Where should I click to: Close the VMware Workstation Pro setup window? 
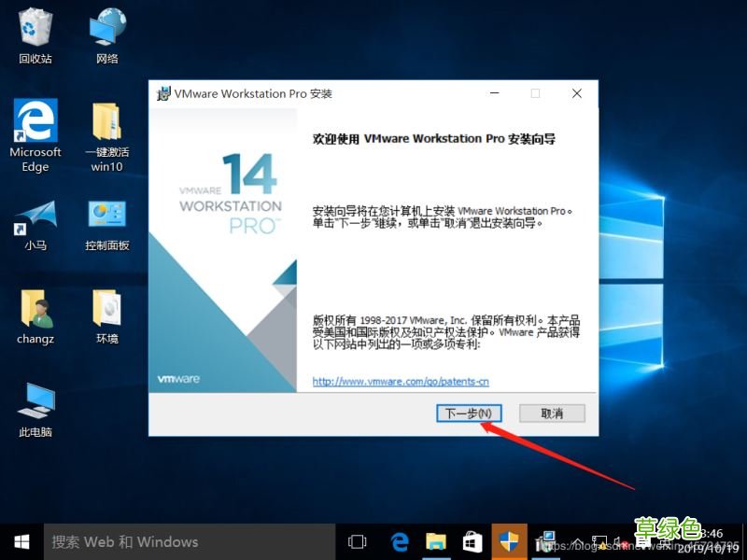(x=576, y=93)
